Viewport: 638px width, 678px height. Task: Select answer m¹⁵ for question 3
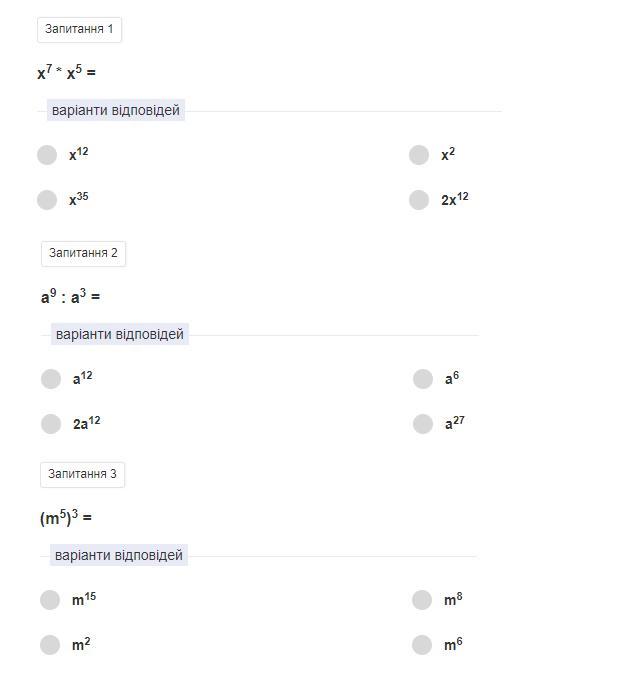[x=50, y=600]
